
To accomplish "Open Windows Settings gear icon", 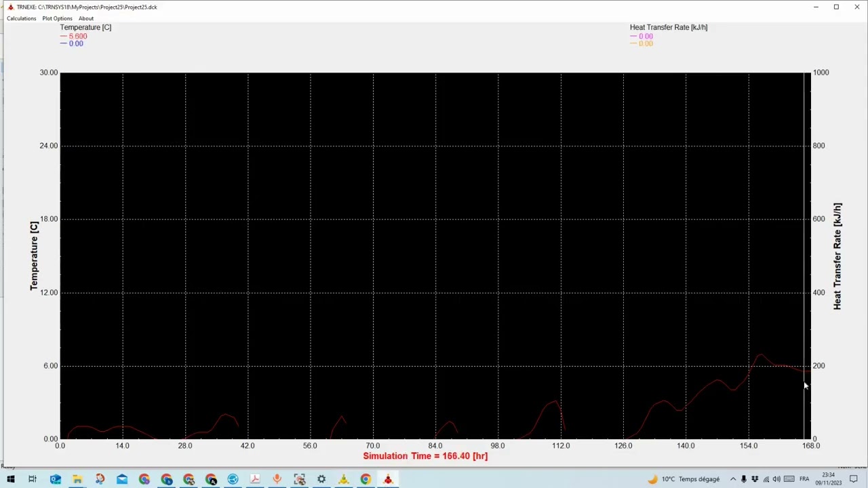I will coord(321,479).
